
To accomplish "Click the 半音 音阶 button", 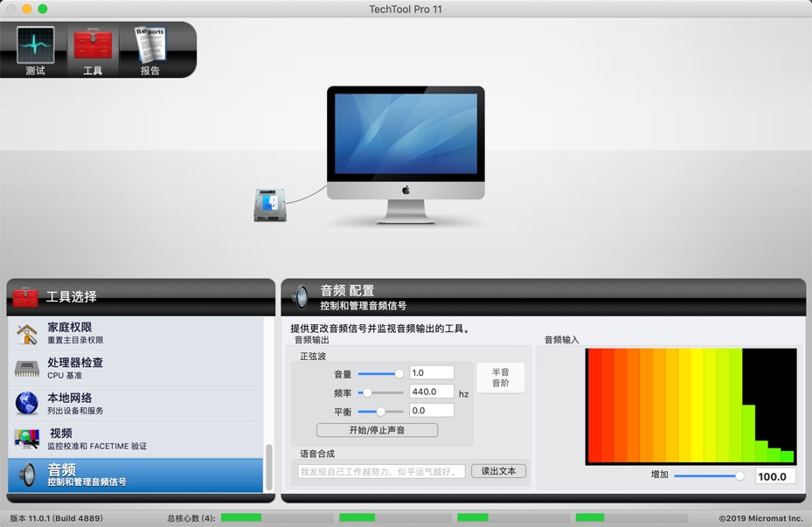I will point(500,378).
